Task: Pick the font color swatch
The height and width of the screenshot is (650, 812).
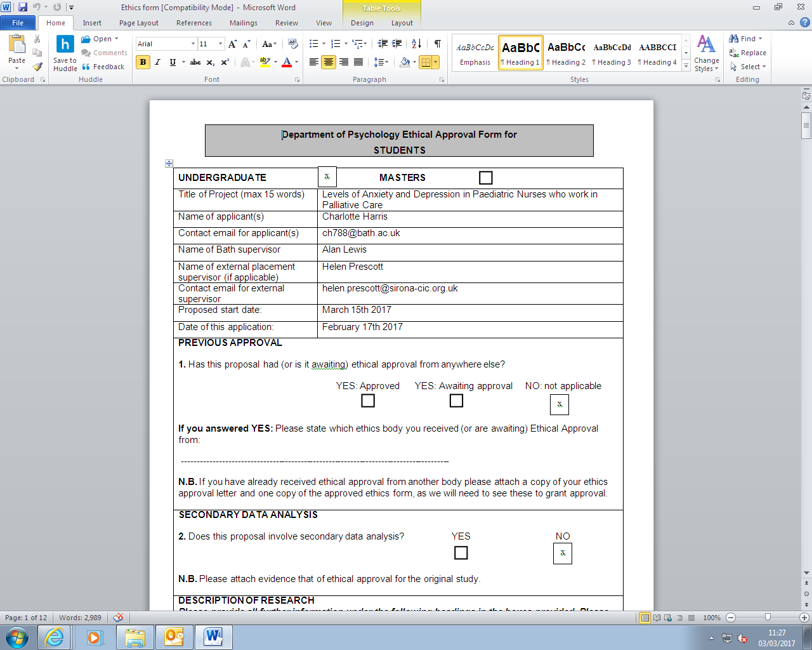Action: tap(287, 62)
